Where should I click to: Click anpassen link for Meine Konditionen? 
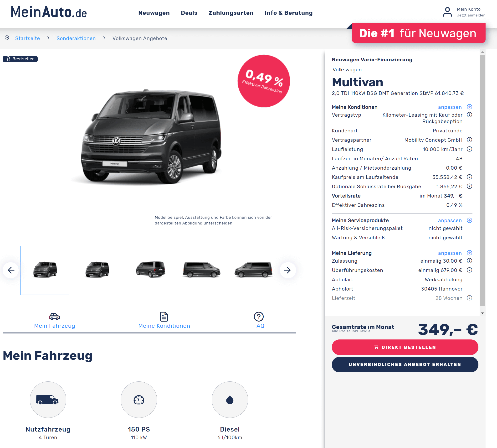point(450,107)
